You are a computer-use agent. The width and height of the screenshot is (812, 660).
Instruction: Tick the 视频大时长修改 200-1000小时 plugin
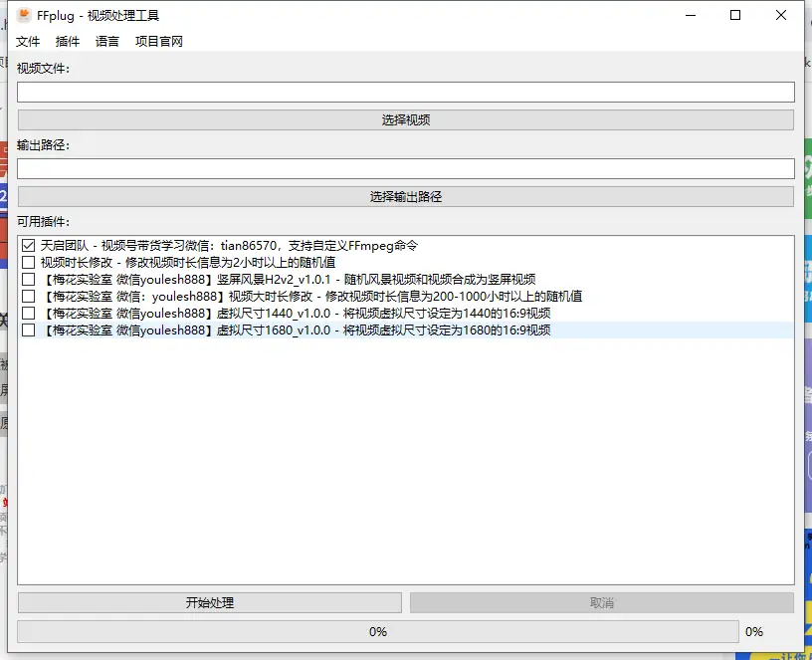29,297
